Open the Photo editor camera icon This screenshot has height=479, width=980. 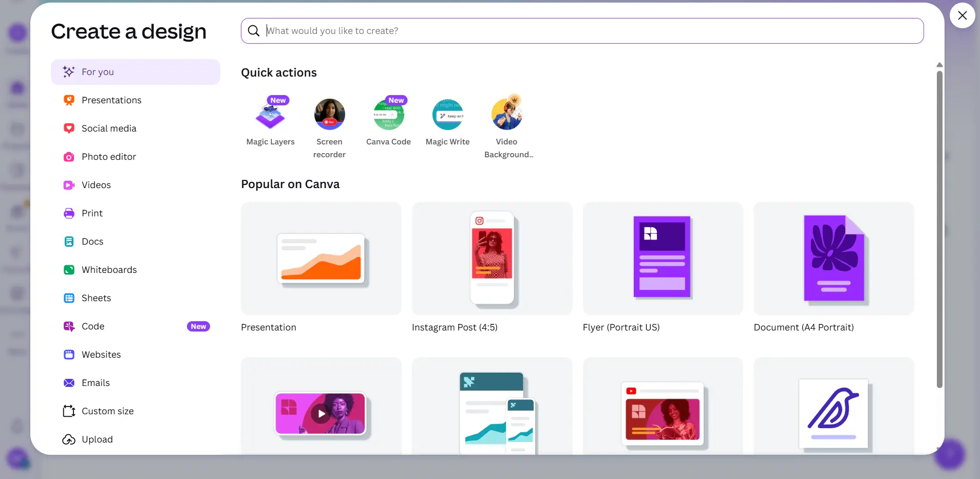point(69,157)
